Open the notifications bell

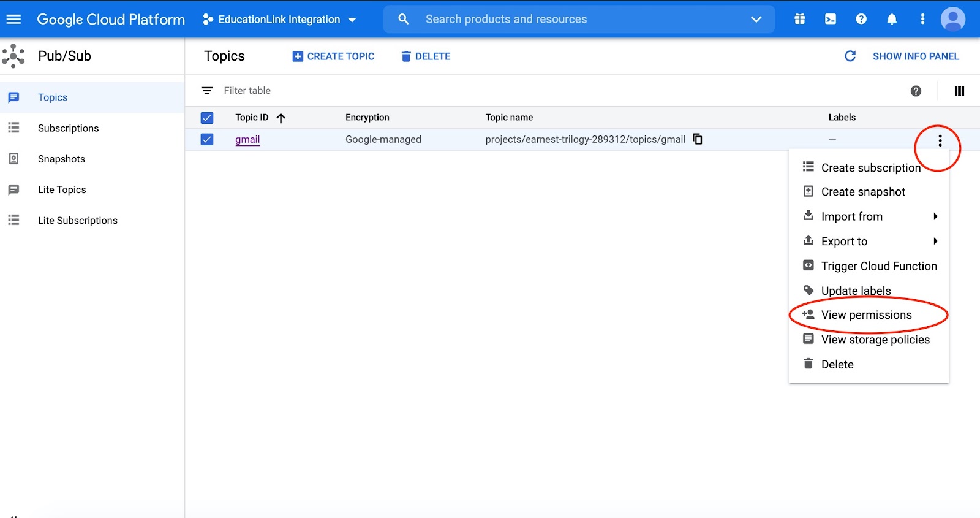pyautogui.click(x=892, y=19)
